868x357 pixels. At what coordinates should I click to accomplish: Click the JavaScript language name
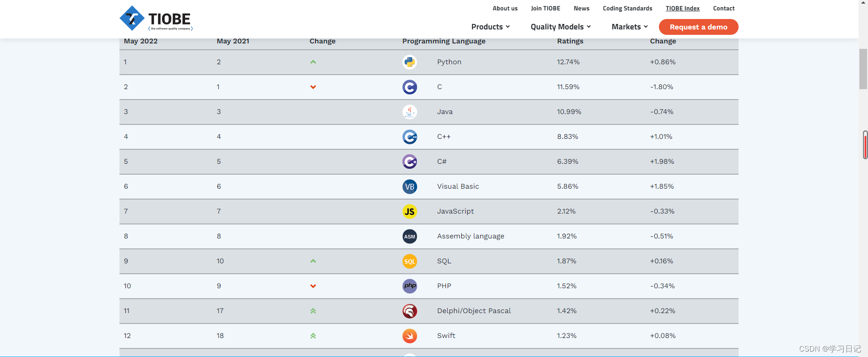[455, 211]
